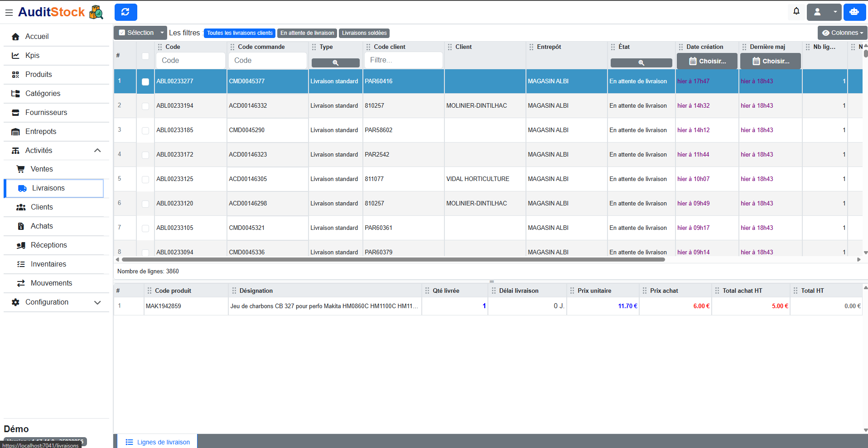The image size is (868, 448).
Task: Open the hamburger menu icon
Action: 9,13
